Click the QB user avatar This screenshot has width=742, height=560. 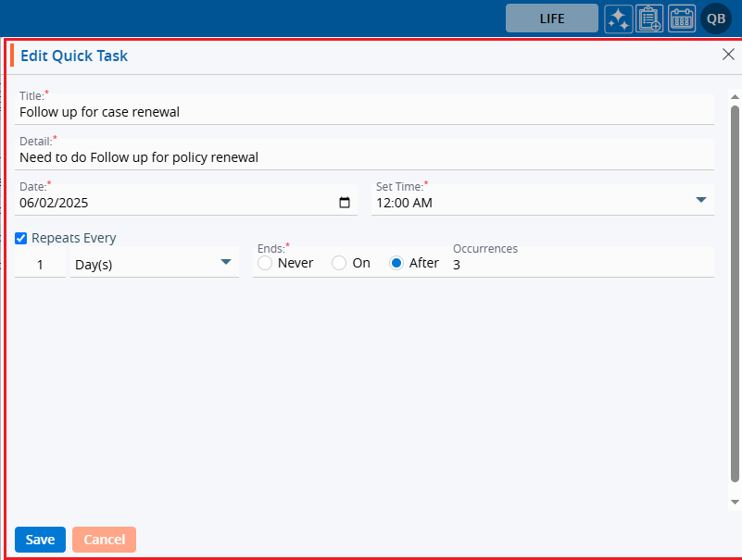pyautogui.click(x=716, y=19)
